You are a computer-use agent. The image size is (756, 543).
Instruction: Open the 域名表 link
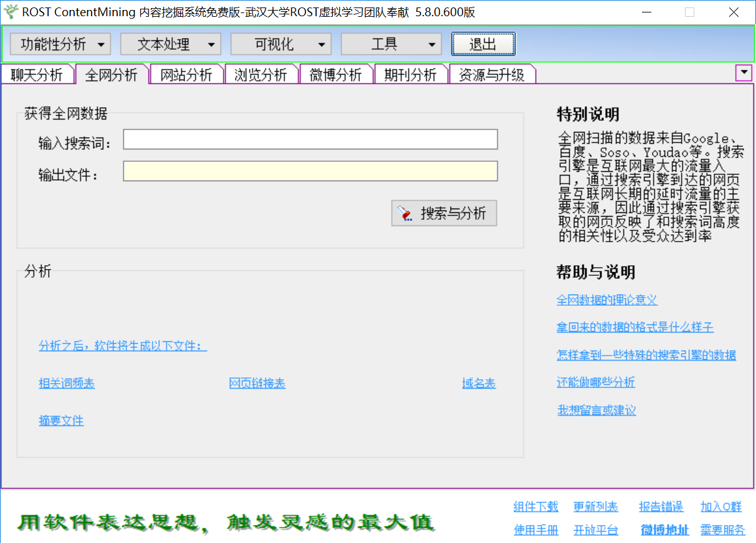[479, 384]
